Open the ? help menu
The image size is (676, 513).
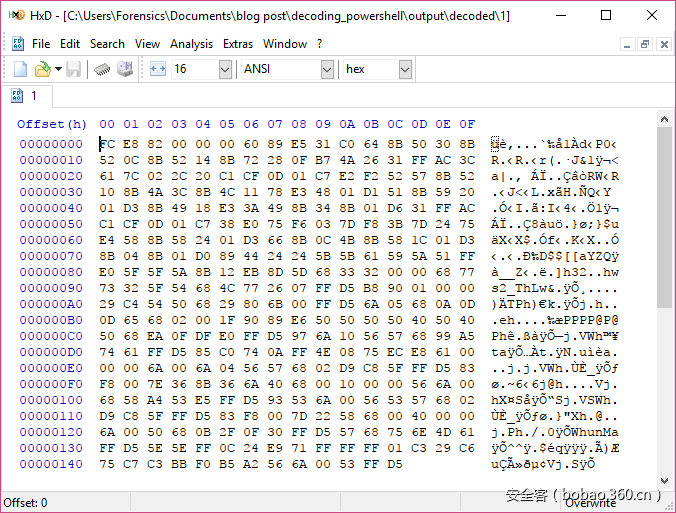pyautogui.click(x=319, y=44)
